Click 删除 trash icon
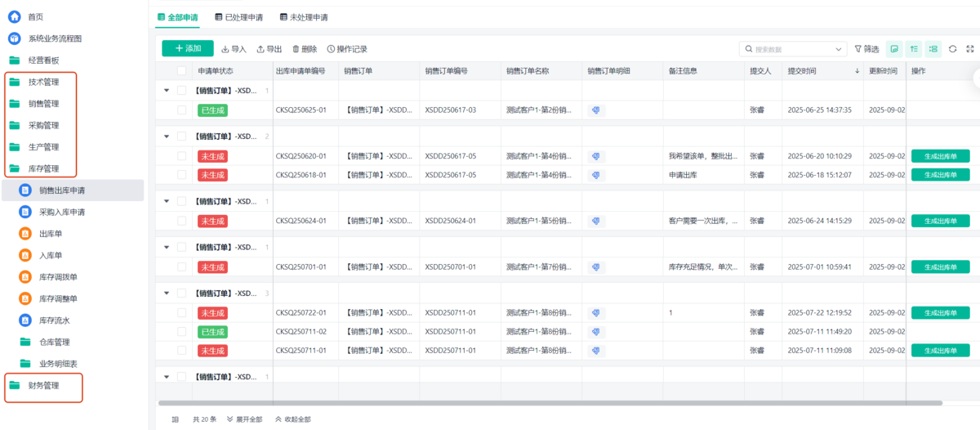 [295, 49]
